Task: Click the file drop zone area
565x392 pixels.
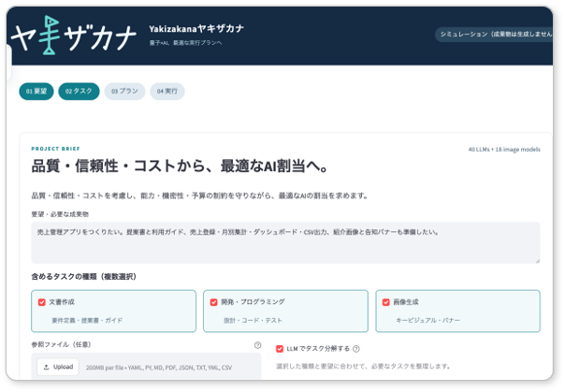Action: tap(146, 366)
